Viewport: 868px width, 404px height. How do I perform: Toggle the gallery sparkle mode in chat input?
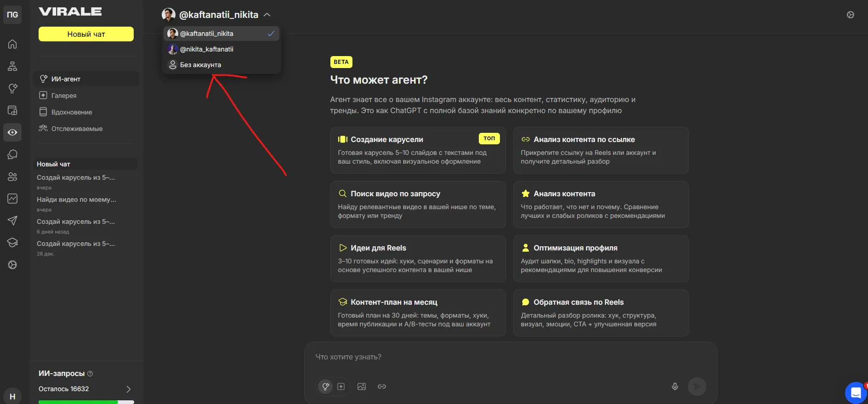(x=341, y=387)
